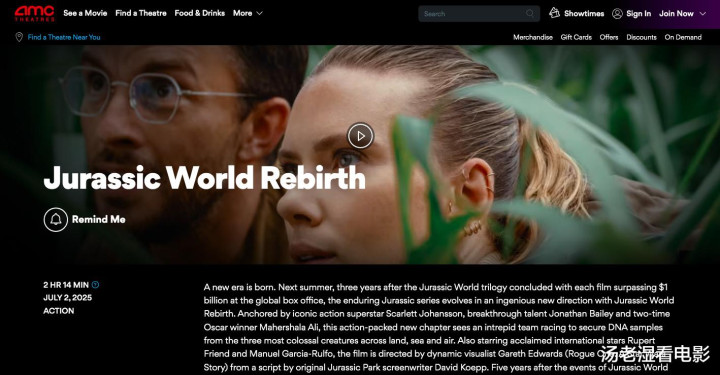
Task: Open the Discounts link
Action: 641,37
